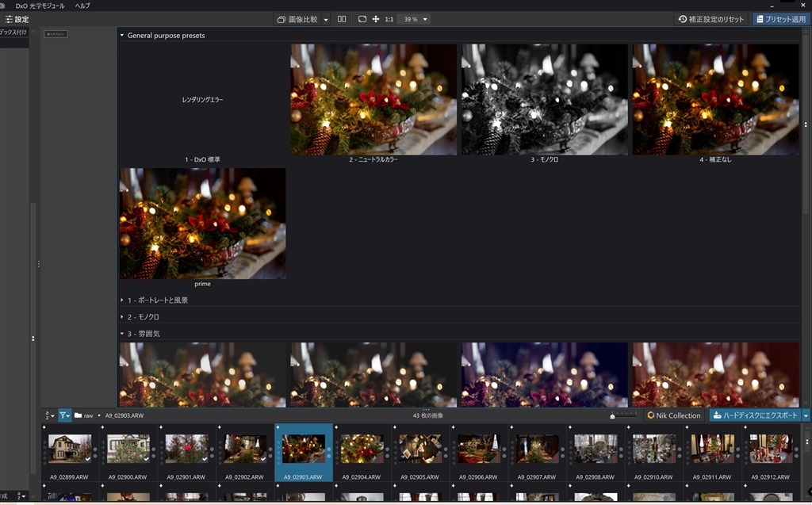Select thumbnail A9_02900.ARW
The height and width of the screenshot is (505, 812).
128,448
